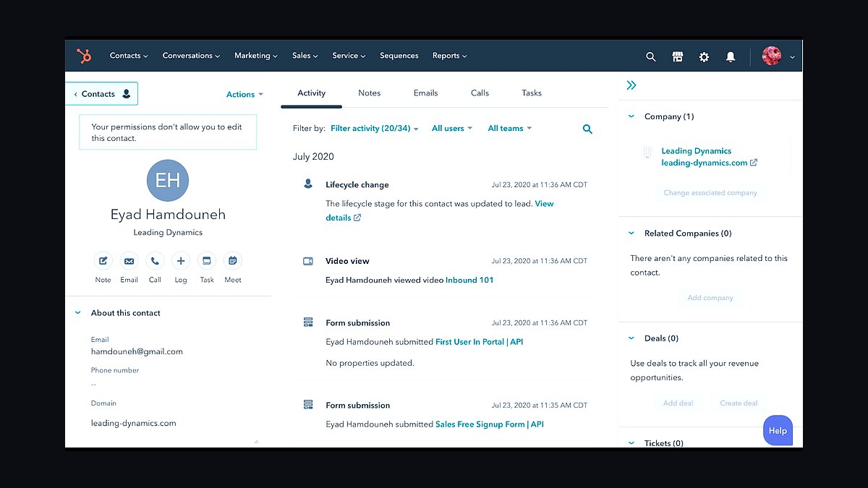Open the Actions dropdown
The height and width of the screenshot is (488, 868).
pyautogui.click(x=244, y=95)
